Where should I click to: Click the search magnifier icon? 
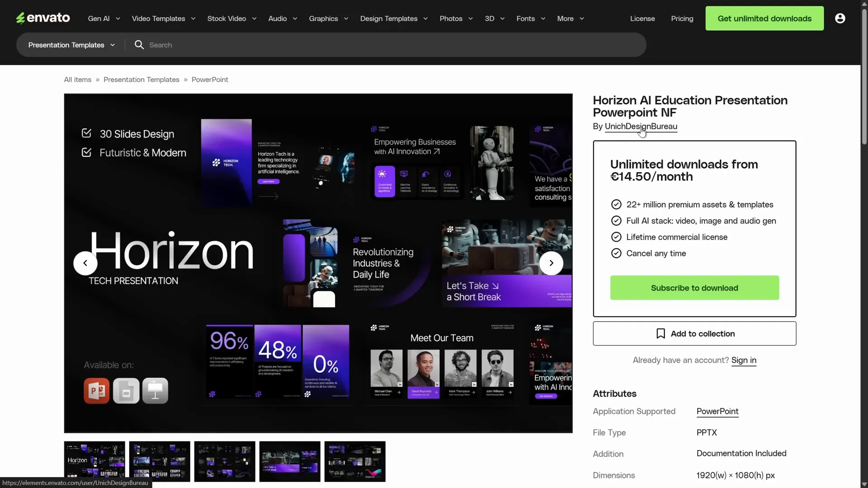pyautogui.click(x=139, y=45)
